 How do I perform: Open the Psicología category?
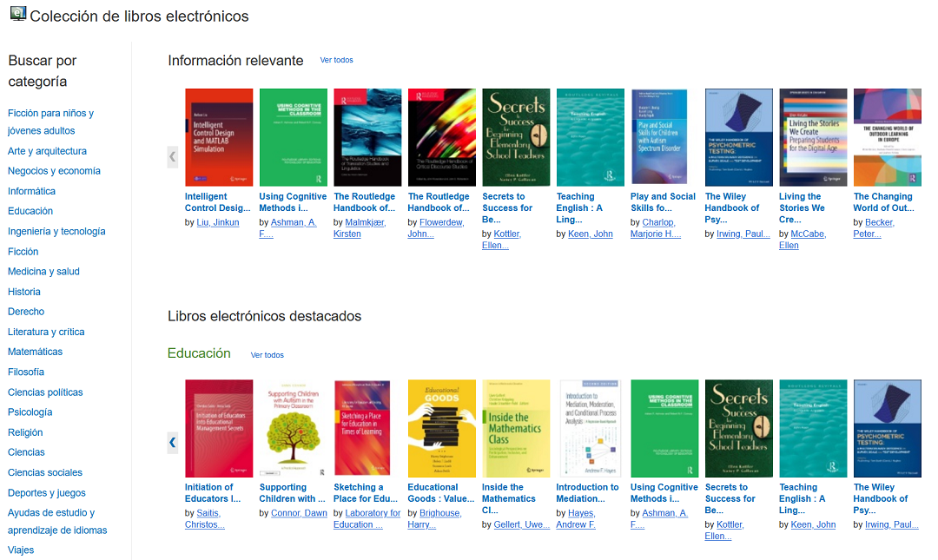(x=30, y=412)
